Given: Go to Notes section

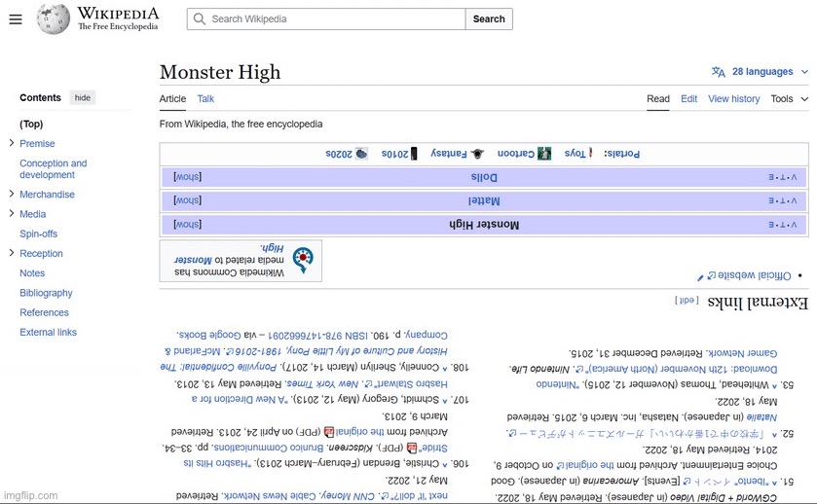Looking at the screenshot, I should [x=32, y=273].
